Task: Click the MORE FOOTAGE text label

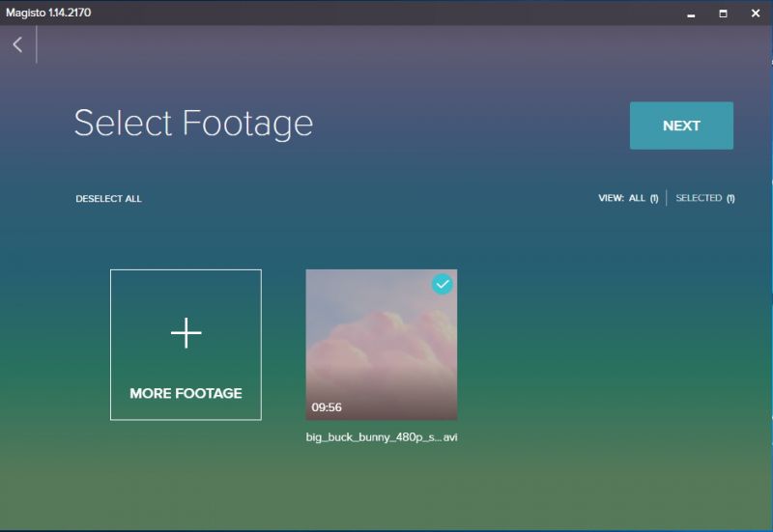Action: pos(186,393)
